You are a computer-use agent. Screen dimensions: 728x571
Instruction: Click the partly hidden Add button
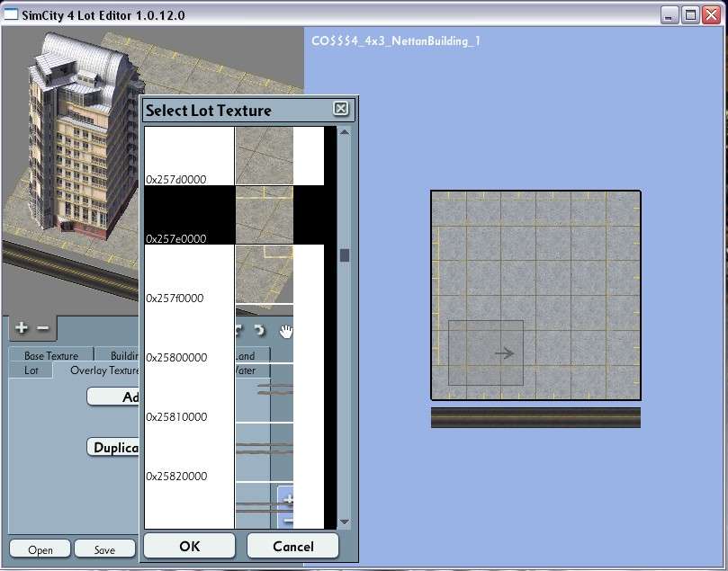(x=113, y=397)
